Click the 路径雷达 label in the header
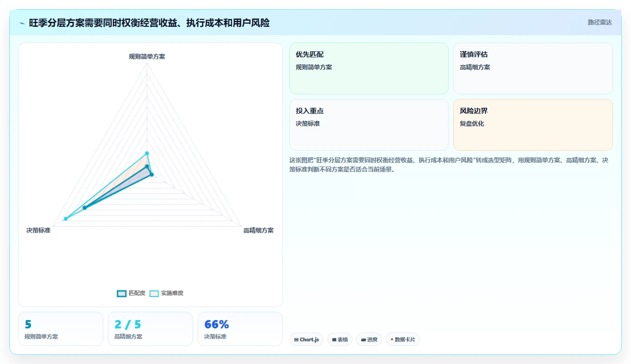631x364 pixels. pyautogui.click(x=600, y=22)
